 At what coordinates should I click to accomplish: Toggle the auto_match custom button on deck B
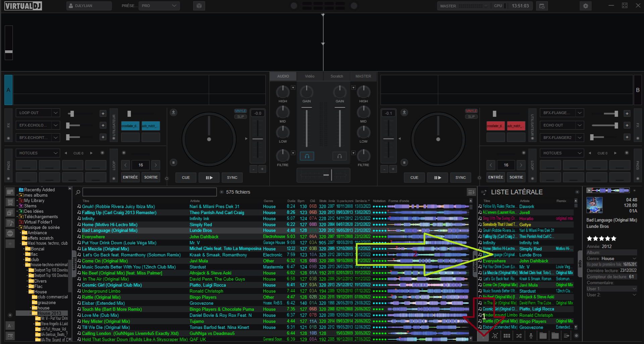[x=516, y=126]
